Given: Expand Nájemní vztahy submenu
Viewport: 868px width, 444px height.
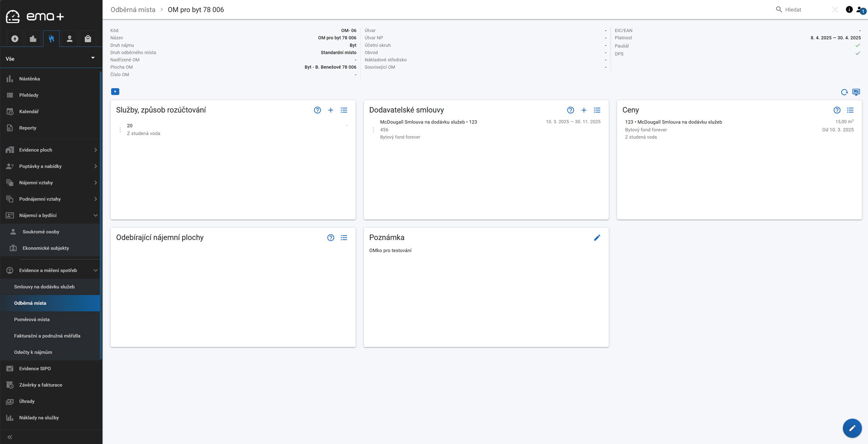Looking at the screenshot, I should coord(50,183).
